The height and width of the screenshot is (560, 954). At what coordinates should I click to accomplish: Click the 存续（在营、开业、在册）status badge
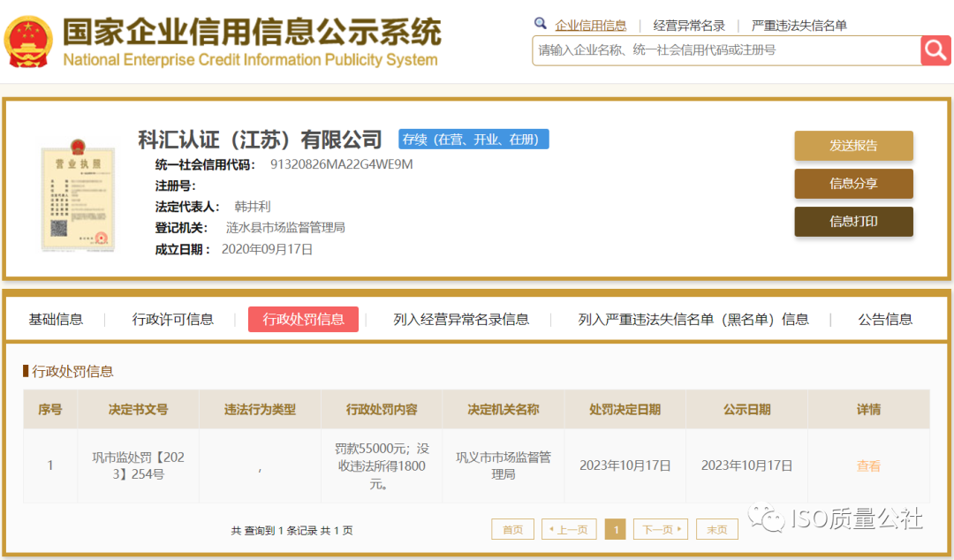(x=473, y=140)
